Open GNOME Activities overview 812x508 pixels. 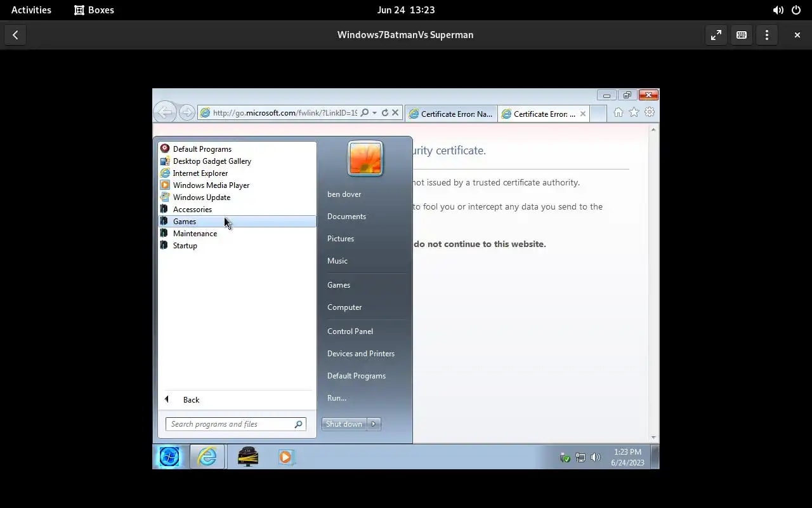[x=31, y=10]
